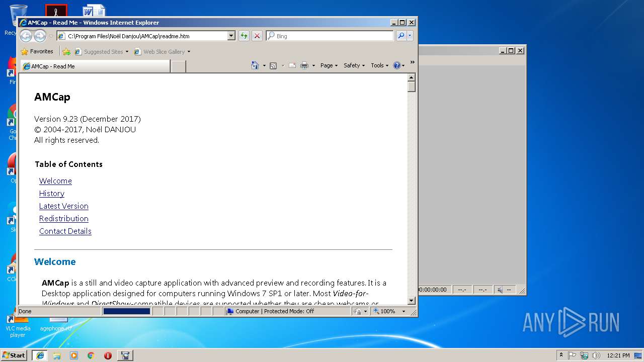Click the scroll down arrow of the page
The height and width of the screenshot is (362, 644).
tap(412, 301)
